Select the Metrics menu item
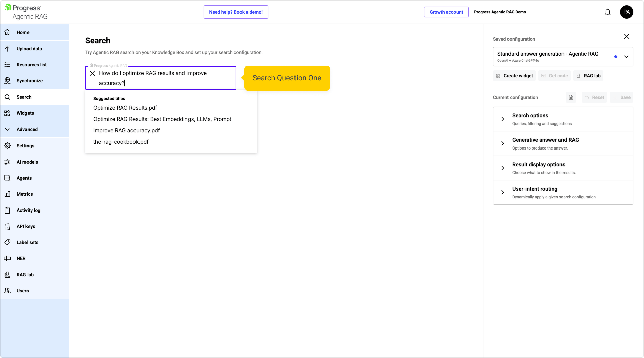 24,194
